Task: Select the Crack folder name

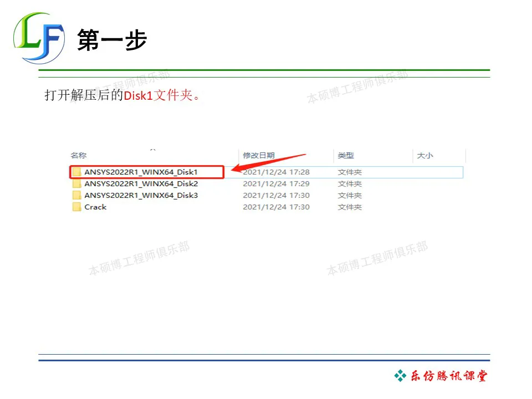Action: pos(95,207)
